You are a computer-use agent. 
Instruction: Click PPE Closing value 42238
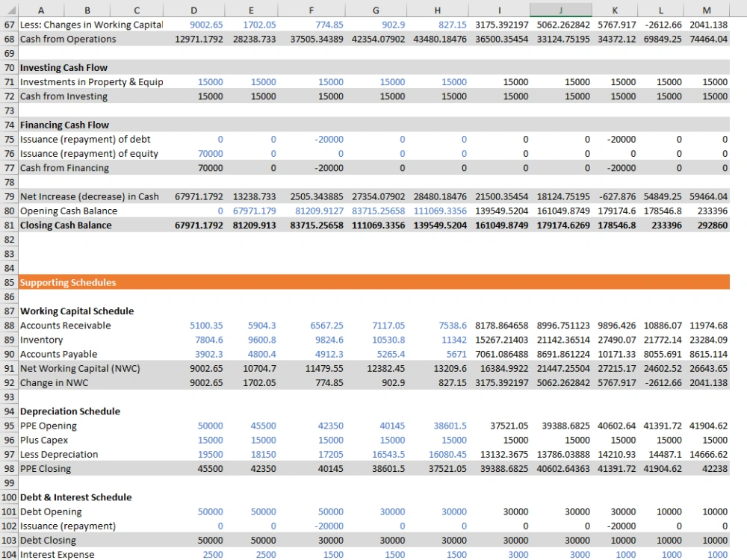707,469
